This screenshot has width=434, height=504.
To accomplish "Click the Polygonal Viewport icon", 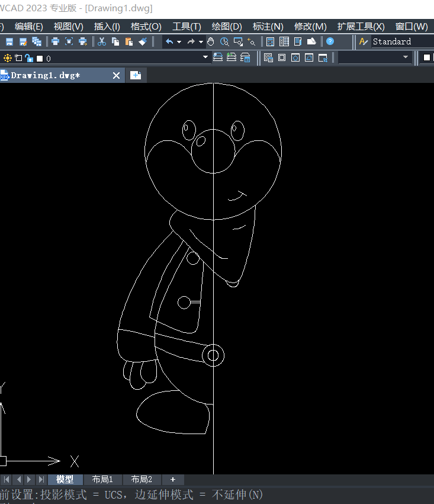I will (295, 57).
